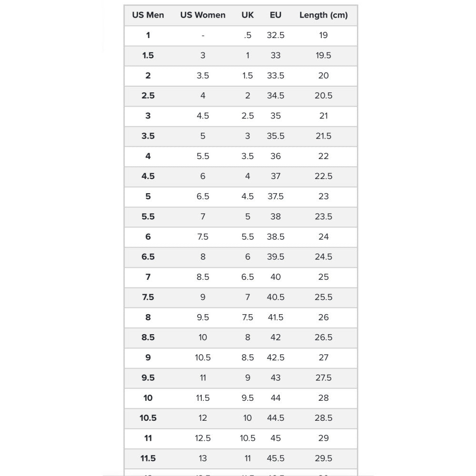
Task: Click EU size 34.5 cell
Action: 276,96
